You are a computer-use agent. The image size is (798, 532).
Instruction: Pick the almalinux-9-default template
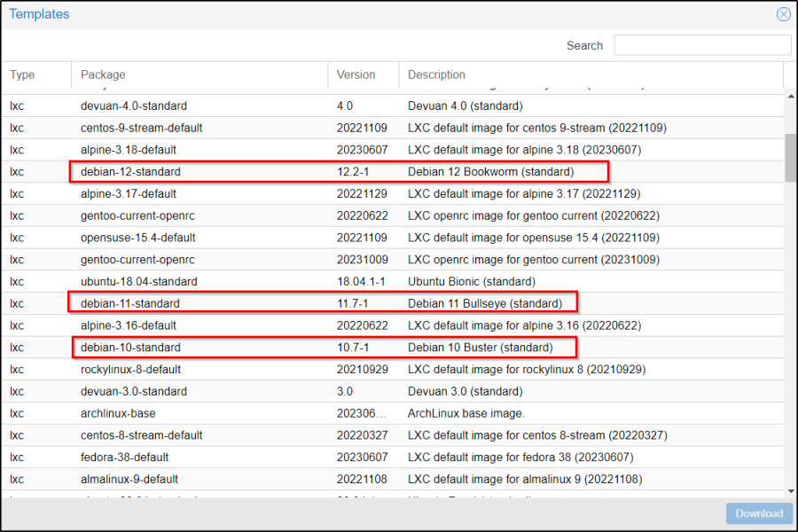pyautogui.click(x=129, y=480)
